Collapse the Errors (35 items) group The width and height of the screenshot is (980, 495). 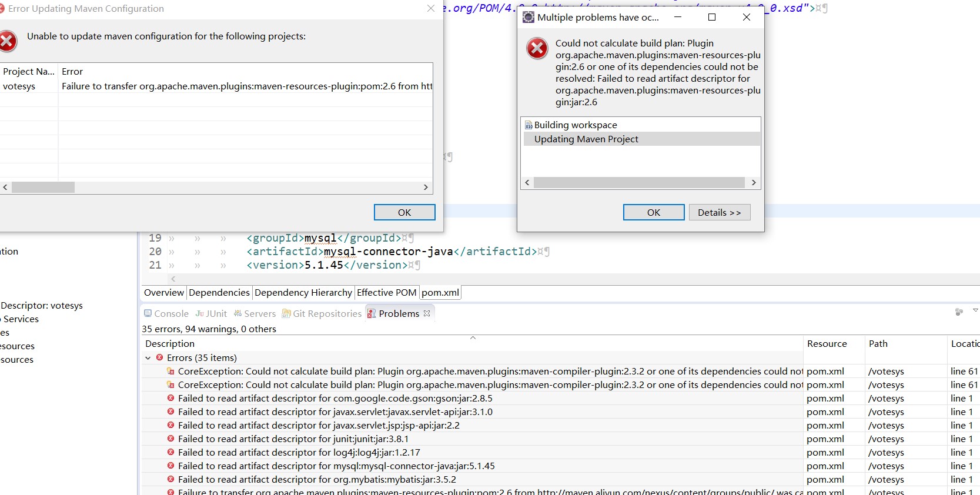point(148,357)
